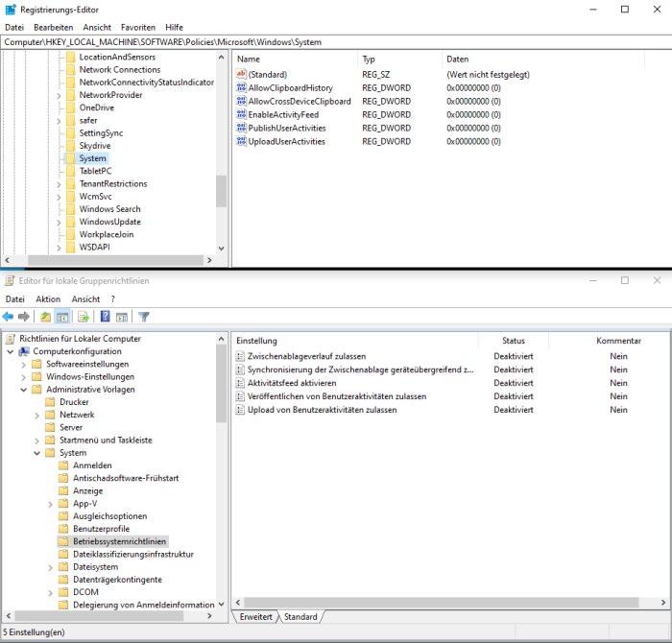Sort by the Typ column header

pos(400,60)
